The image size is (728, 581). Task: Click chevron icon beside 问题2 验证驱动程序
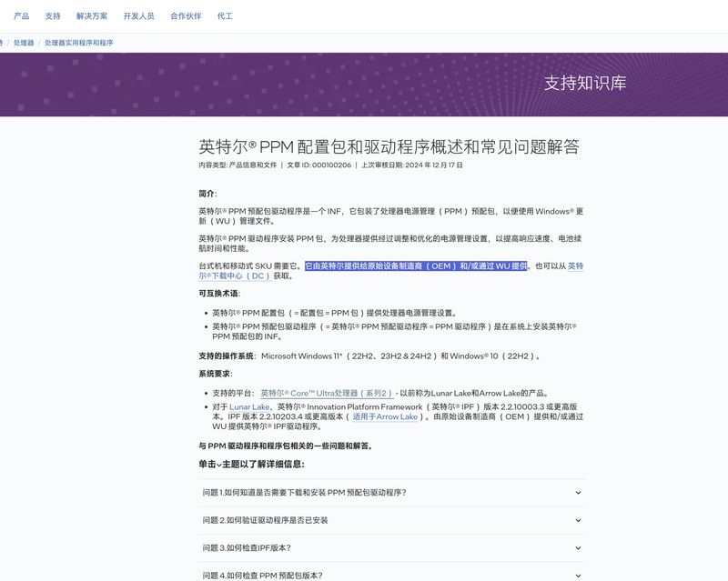[x=578, y=520]
